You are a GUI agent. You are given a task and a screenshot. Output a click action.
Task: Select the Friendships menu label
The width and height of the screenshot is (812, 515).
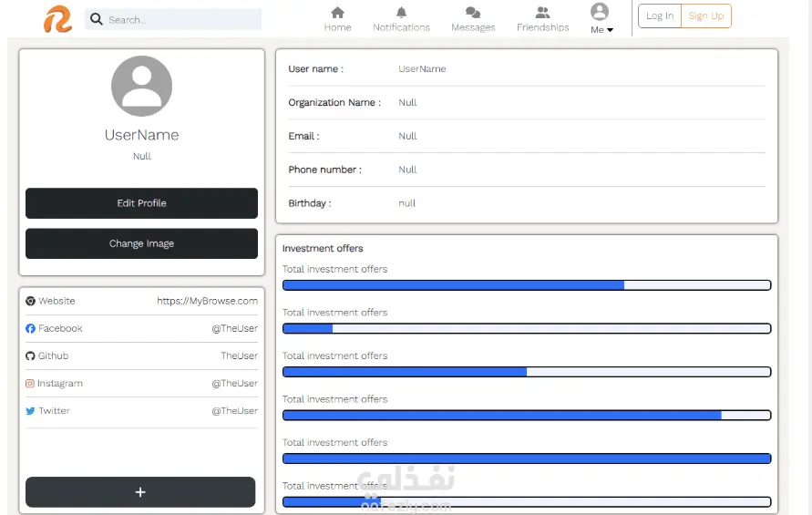542,27
